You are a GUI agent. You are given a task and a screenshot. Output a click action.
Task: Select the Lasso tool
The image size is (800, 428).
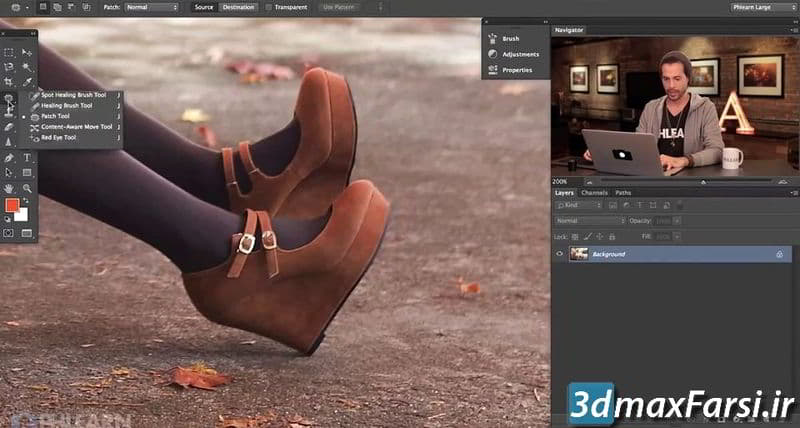[x=9, y=67]
